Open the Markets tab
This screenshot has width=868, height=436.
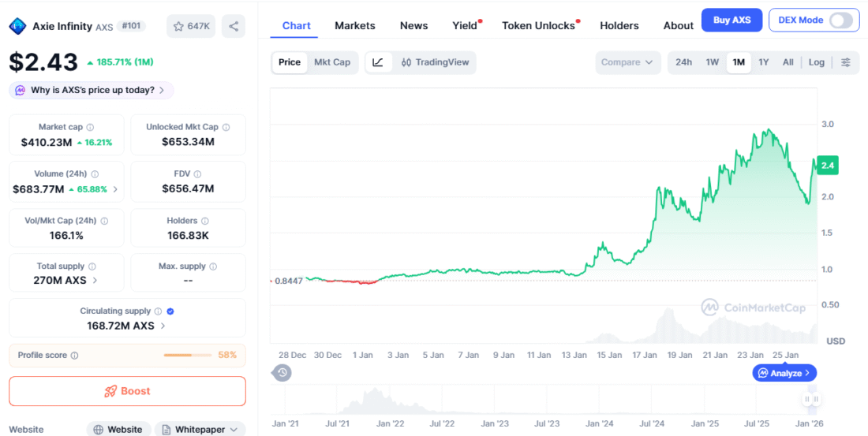[x=355, y=25]
